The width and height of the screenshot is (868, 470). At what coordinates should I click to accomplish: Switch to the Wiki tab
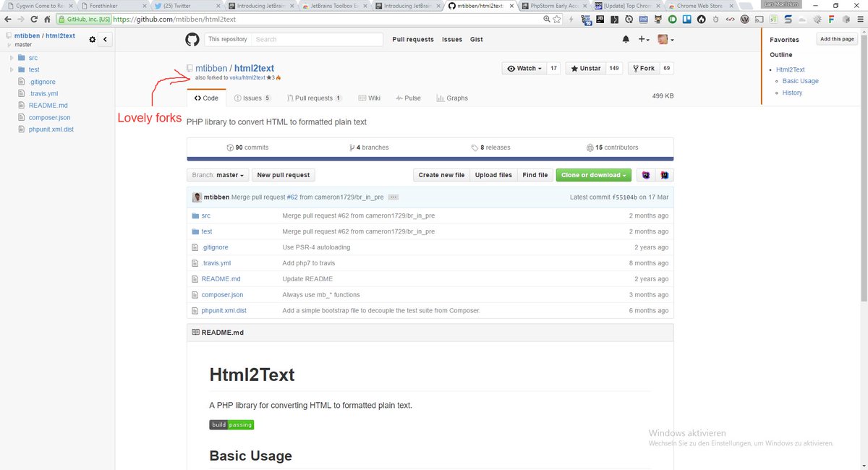[x=368, y=98]
